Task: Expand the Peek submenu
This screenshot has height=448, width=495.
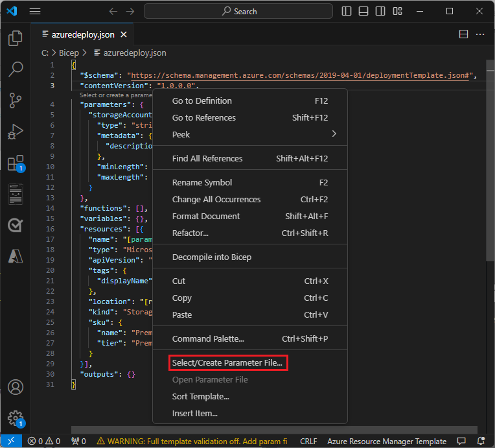Action: coord(250,134)
